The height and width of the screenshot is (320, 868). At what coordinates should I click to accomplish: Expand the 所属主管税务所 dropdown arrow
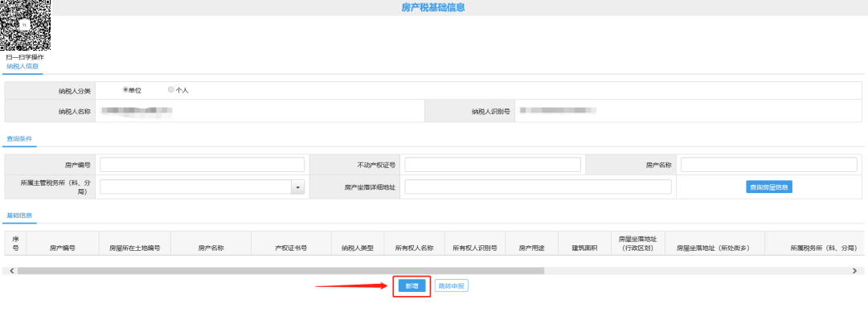(x=298, y=187)
